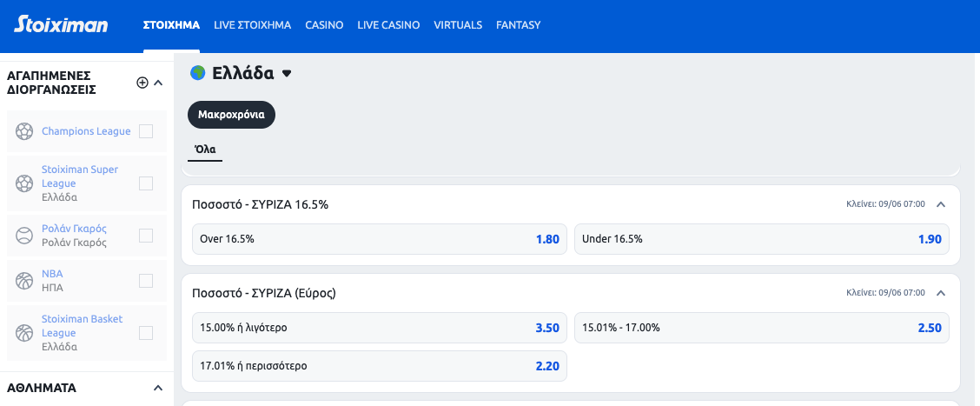Click the plus icon to add favorite competitions

point(142,83)
